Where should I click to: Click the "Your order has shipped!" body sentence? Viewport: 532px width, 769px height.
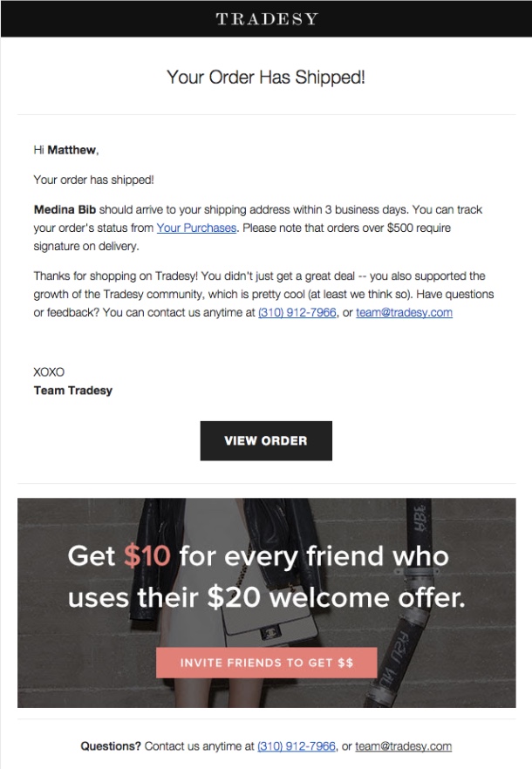point(93,180)
